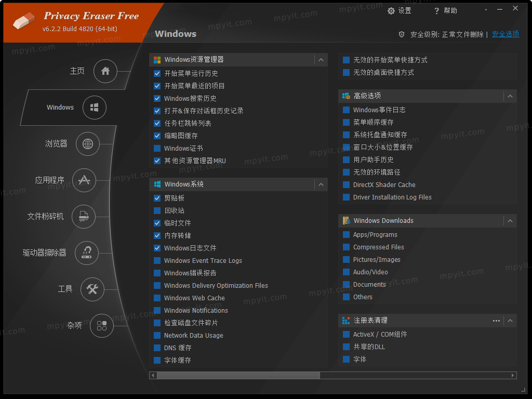Open the 浏览器 globe icon
532x399 pixels.
[x=88, y=144]
